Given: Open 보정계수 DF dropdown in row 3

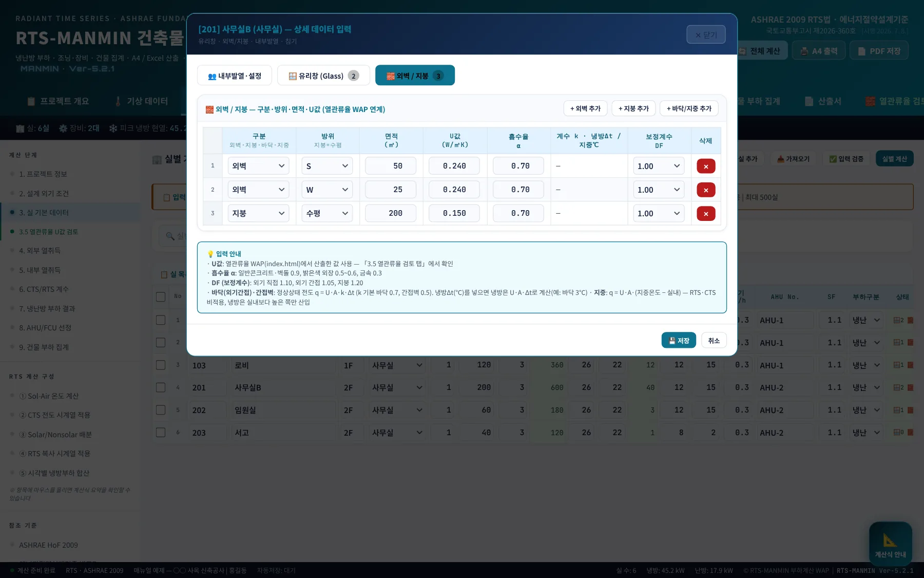Looking at the screenshot, I should point(659,213).
